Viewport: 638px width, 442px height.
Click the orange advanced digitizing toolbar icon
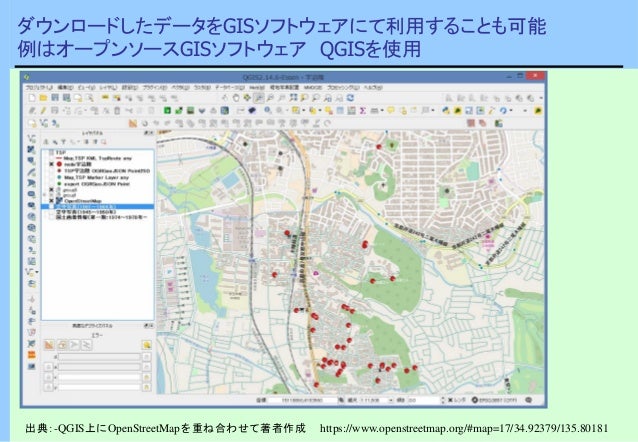133,123
